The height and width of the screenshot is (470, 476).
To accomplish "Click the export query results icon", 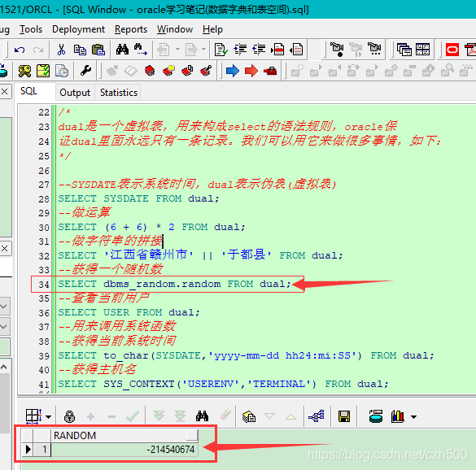I will tap(249, 416).
